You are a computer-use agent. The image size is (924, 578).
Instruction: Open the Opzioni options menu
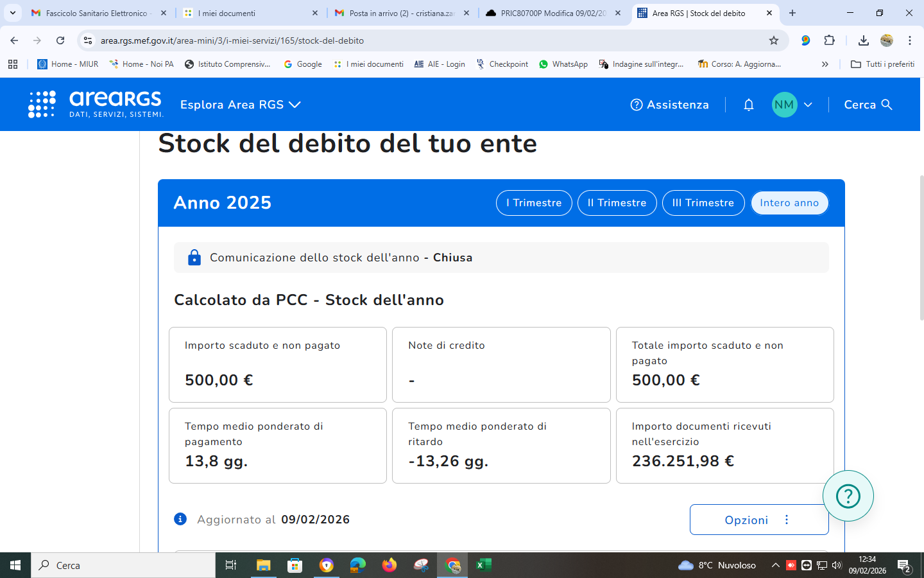click(758, 520)
